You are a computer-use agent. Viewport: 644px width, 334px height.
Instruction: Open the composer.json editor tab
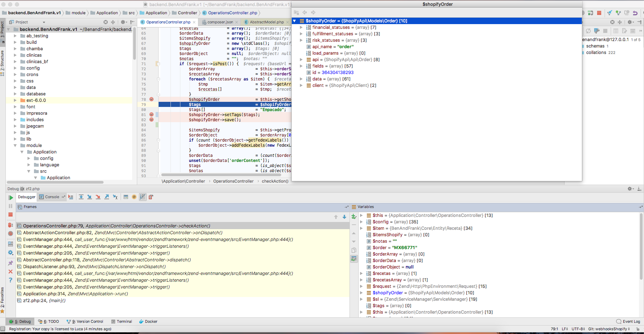pyautogui.click(x=220, y=22)
